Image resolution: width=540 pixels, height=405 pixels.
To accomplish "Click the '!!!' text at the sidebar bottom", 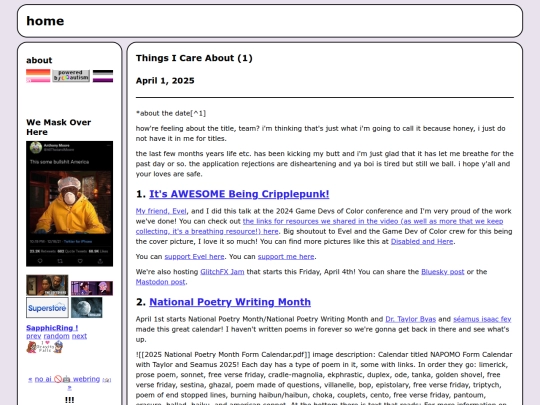I will [70, 400].
